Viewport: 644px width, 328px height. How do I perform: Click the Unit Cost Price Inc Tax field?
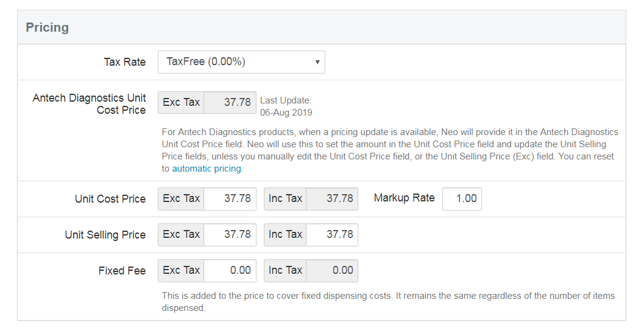coord(331,199)
